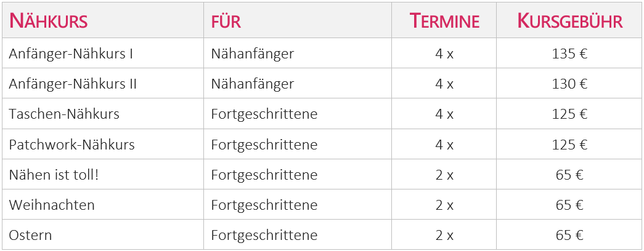This screenshot has height=251, width=644.
Task: Click the Patchwork-Nähkurs course name
Action: coord(71,145)
